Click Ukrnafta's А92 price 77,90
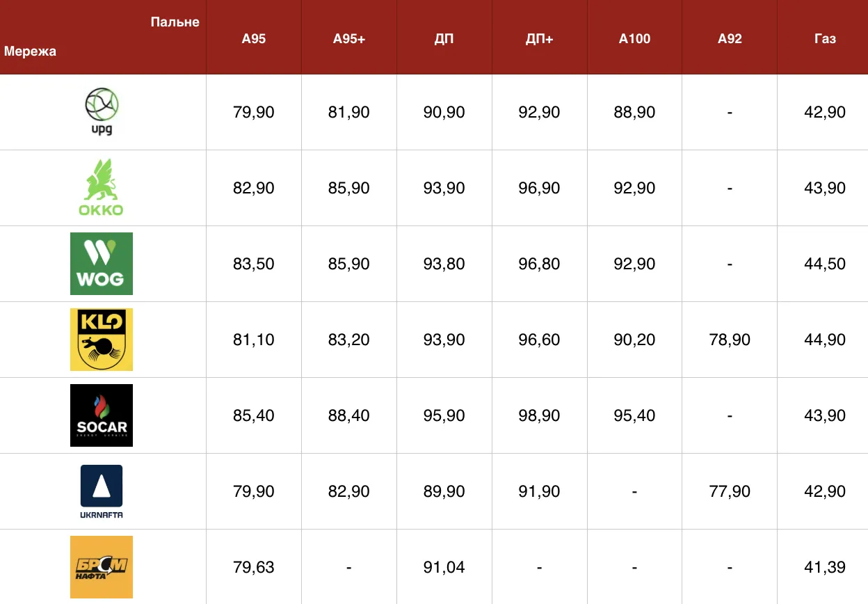868x604 pixels. 730,491
